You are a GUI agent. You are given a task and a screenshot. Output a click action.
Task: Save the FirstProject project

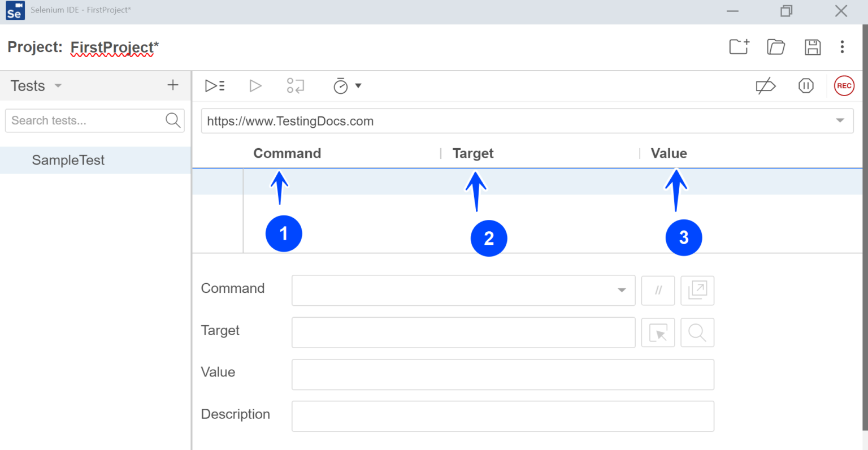(813, 47)
